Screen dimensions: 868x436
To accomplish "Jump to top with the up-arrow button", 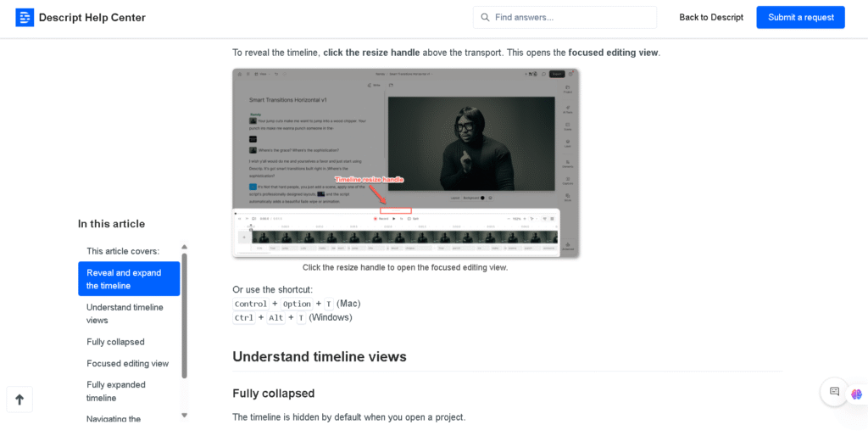I will pyautogui.click(x=19, y=400).
